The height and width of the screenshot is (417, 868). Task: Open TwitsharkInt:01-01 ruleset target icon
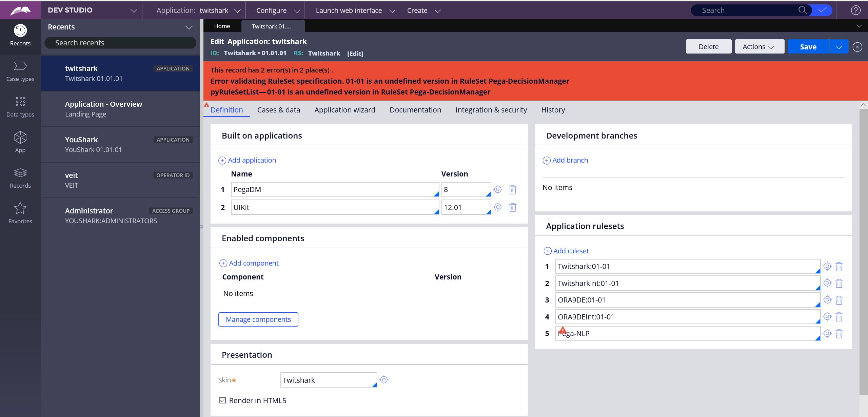tap(827, 283)
